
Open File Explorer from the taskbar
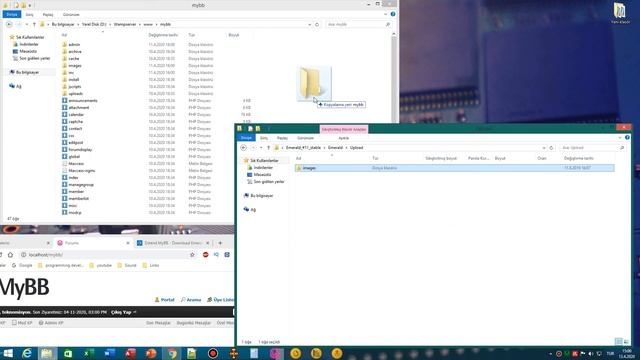(x=47, y=353)
